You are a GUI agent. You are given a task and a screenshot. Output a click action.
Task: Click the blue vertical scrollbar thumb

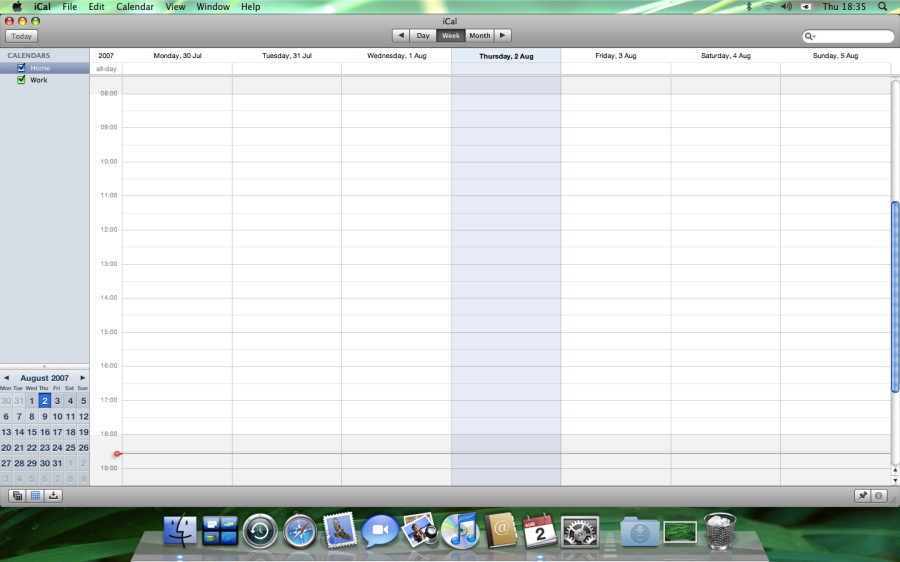point(895,297)
